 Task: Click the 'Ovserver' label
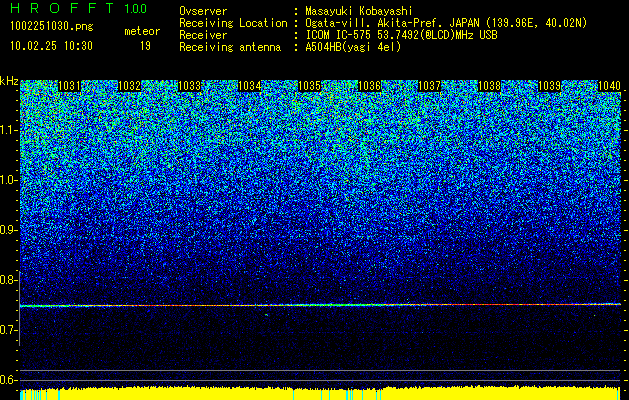pyautogui.click(x=203, y=11)
